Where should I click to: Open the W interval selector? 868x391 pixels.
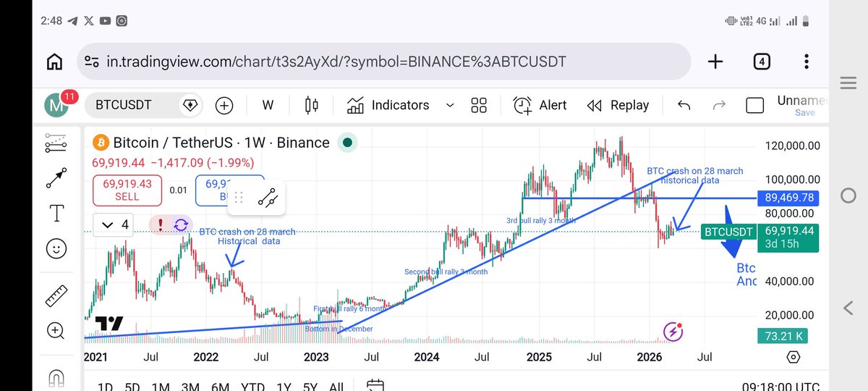(x=268, y=106)
